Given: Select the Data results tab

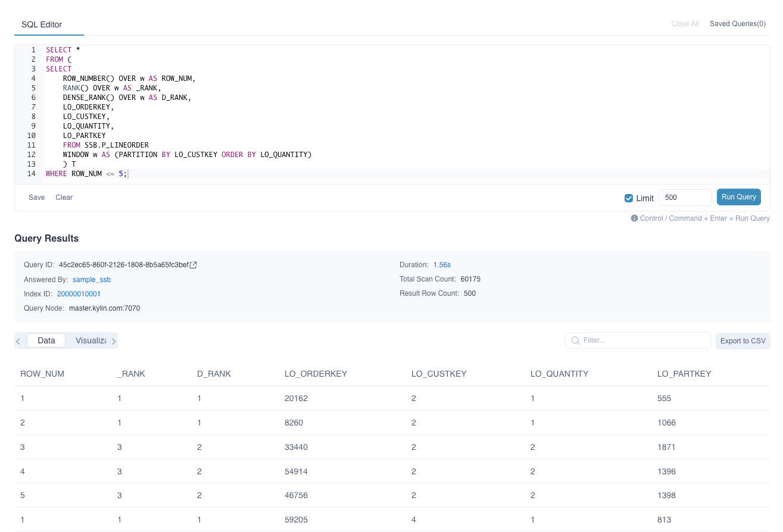Looking at the screenshot, I should point(46,340).
